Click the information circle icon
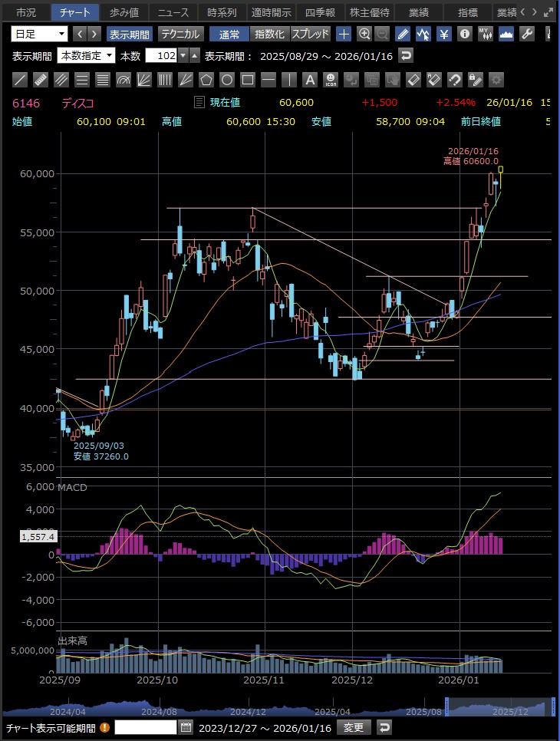Viewport: 560px width, 741px height. tap(465, 34)
